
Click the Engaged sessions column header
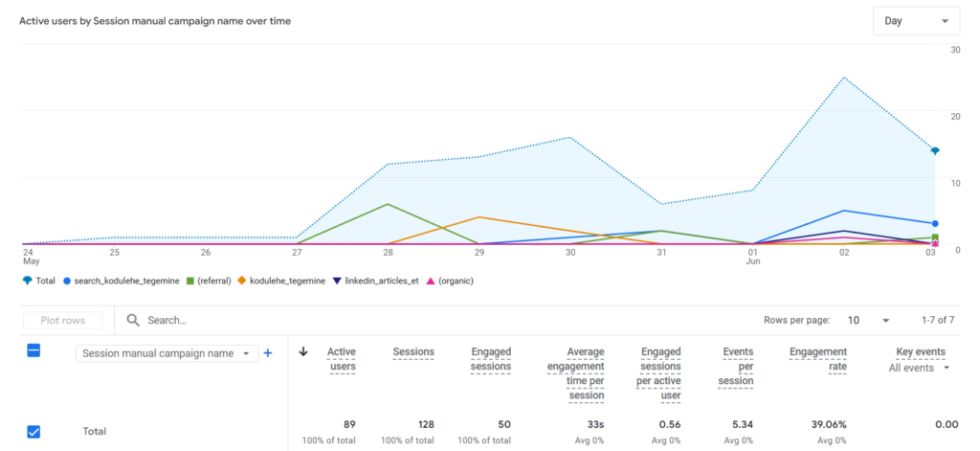tap(491, 360)
